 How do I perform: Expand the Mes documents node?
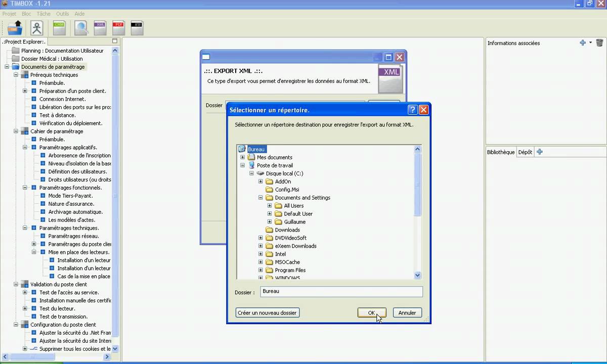[242, 157]
